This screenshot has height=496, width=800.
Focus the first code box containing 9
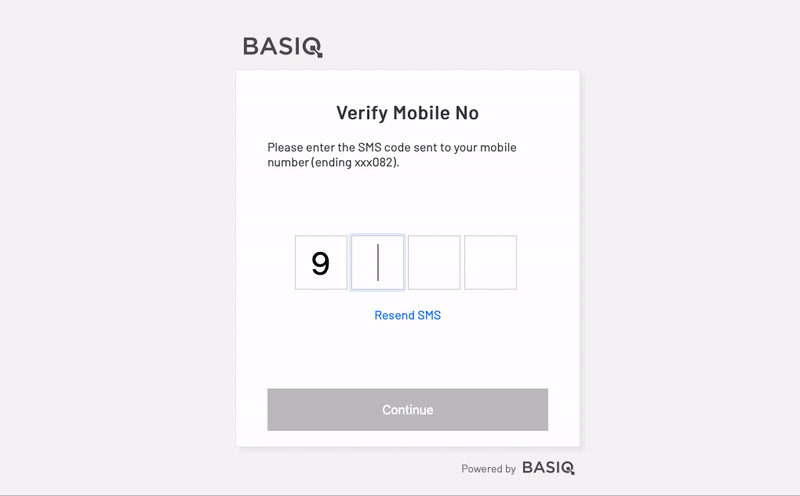tap(321, 262)
